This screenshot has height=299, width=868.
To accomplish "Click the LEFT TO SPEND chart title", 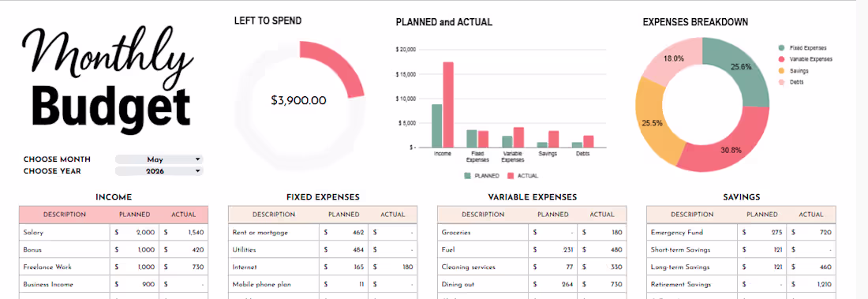I will coord(268,21).
